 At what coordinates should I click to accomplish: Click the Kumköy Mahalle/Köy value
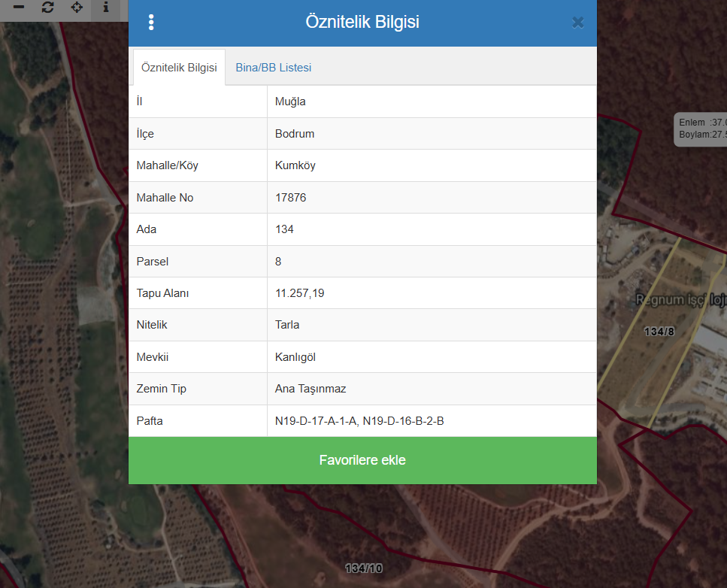295,165
